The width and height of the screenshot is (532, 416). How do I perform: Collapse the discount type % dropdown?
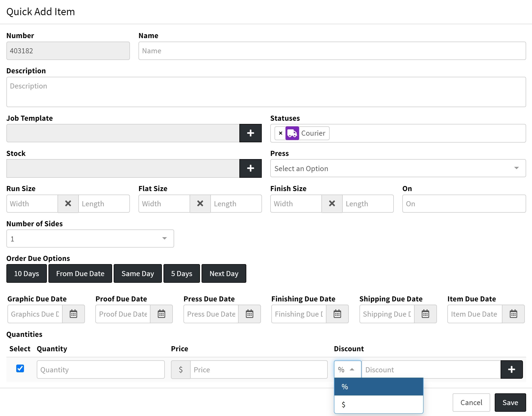point(347,369)
